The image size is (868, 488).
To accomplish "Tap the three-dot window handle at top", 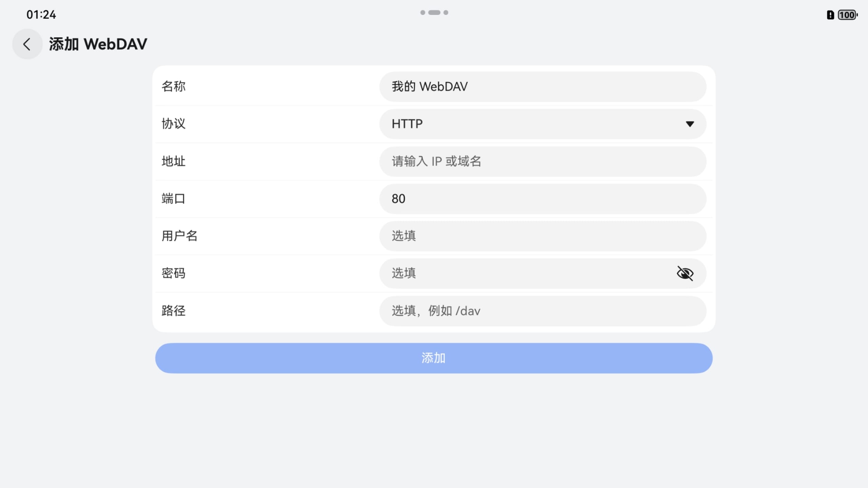I will click(434, 13).
